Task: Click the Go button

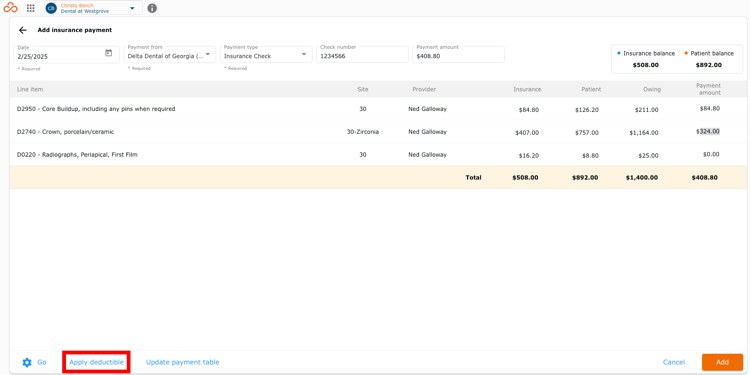Action: click(42, 362)
